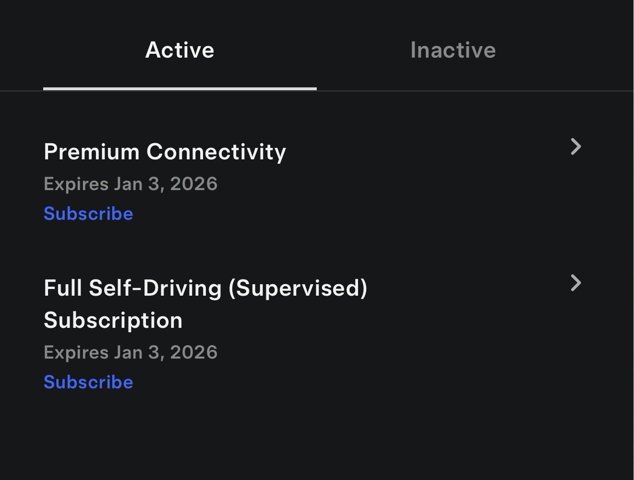Image resolution: width=634 pixels, height=480 pixels.
Task: Switch to the Inactive tab
Action: tap(452, 50)
